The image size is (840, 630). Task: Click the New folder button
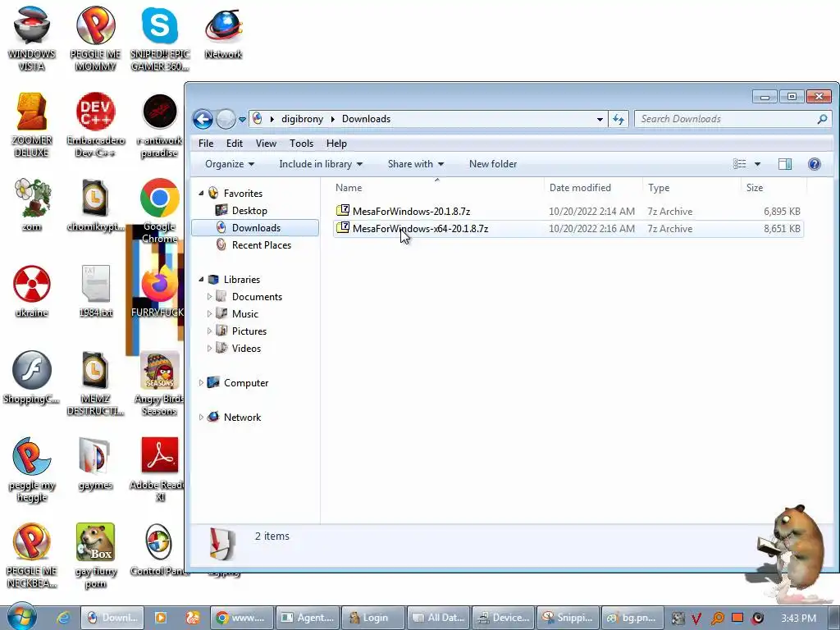pos(493,164)
